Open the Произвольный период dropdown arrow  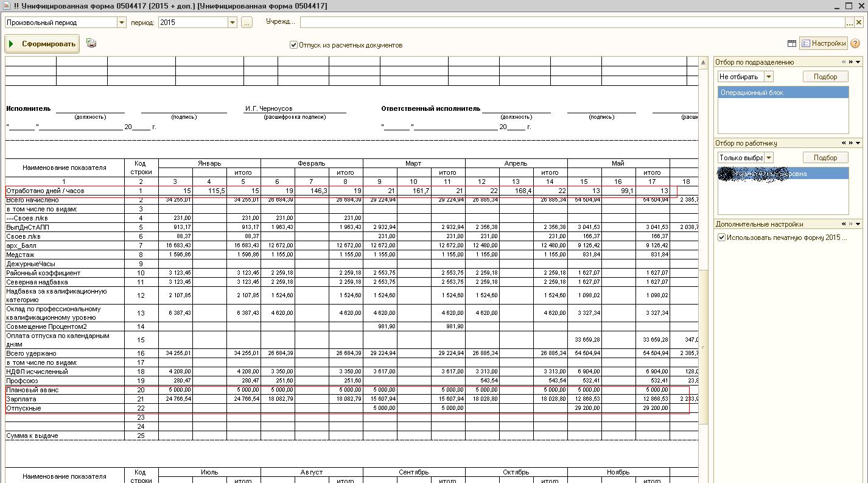point(121,23)
